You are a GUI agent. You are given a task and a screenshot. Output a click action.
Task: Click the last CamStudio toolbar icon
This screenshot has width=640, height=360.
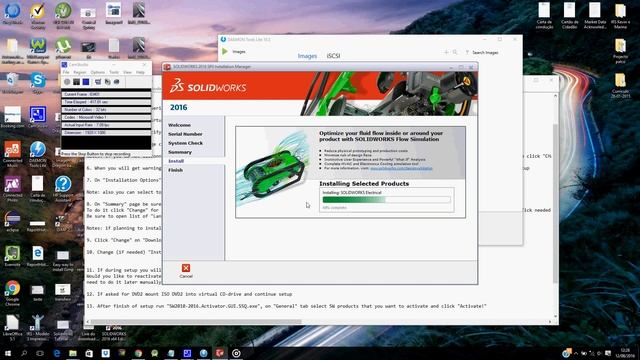(x=117, y=82)
